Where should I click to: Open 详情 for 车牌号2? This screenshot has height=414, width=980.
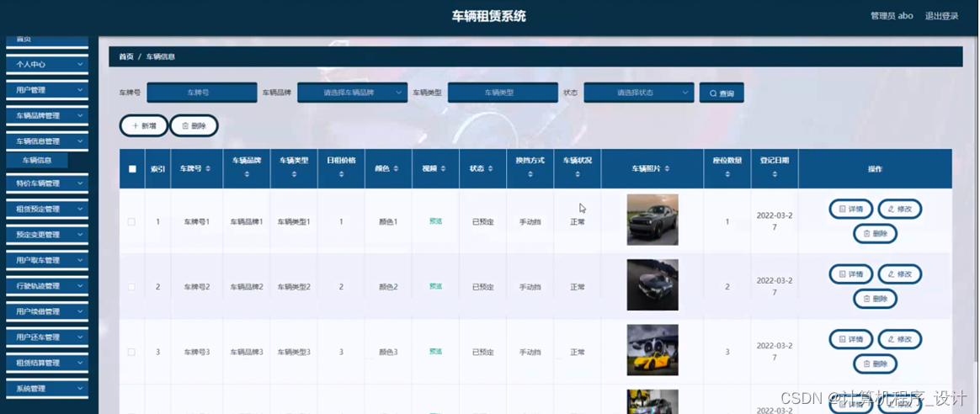tap(851, 274)
